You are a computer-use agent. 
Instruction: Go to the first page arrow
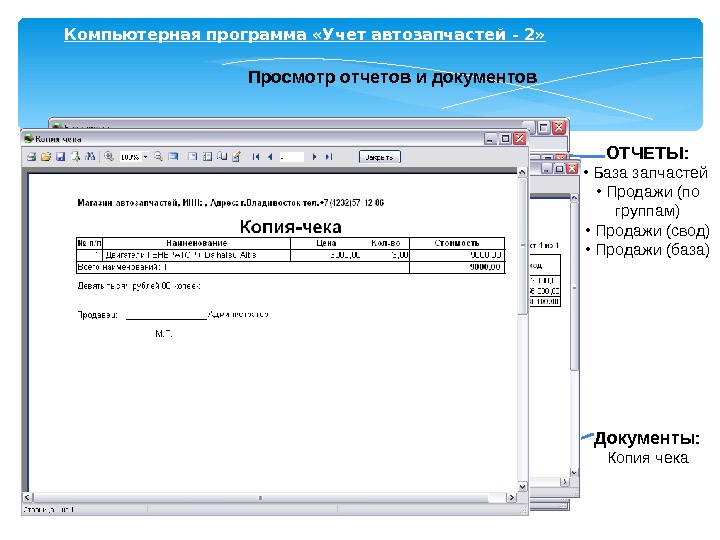[x=256, y=157]
